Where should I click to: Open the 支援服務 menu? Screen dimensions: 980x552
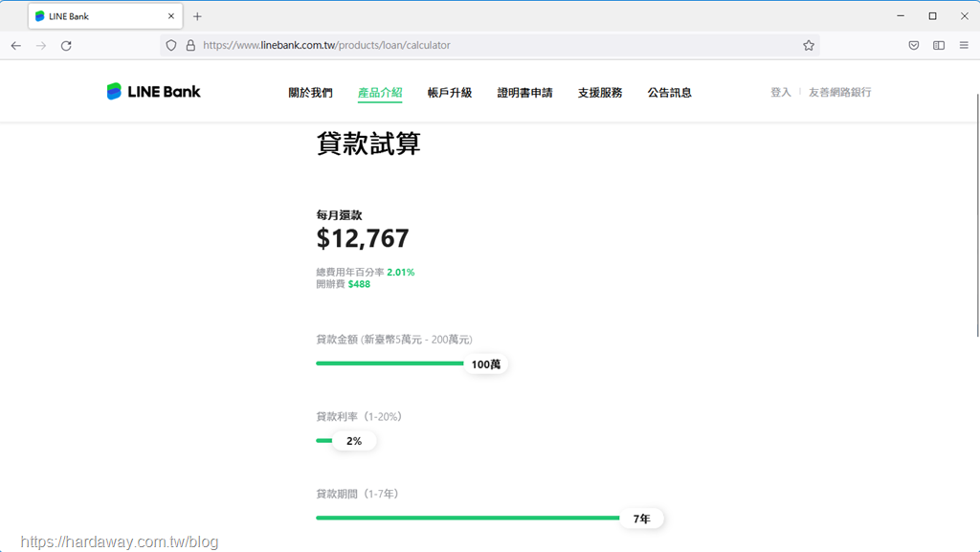point(600,93)
